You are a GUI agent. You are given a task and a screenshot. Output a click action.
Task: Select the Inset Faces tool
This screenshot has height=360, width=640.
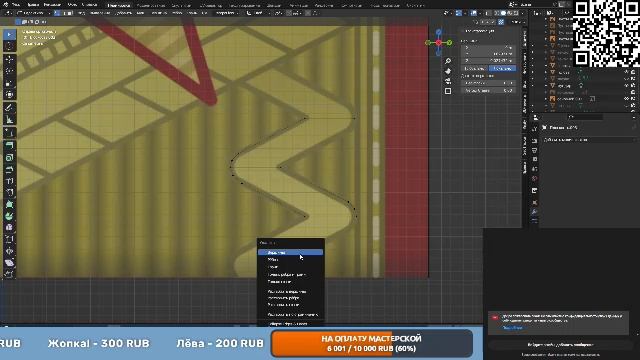click(9, 158)
